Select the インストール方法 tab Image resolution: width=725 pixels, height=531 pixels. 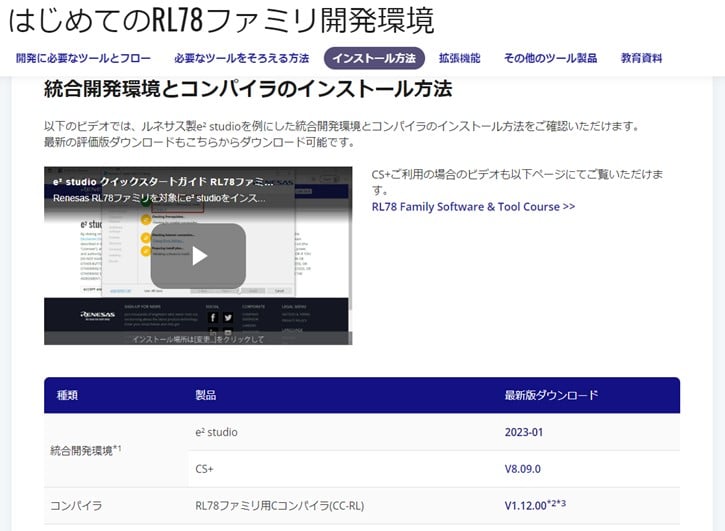tap(374, 58)
